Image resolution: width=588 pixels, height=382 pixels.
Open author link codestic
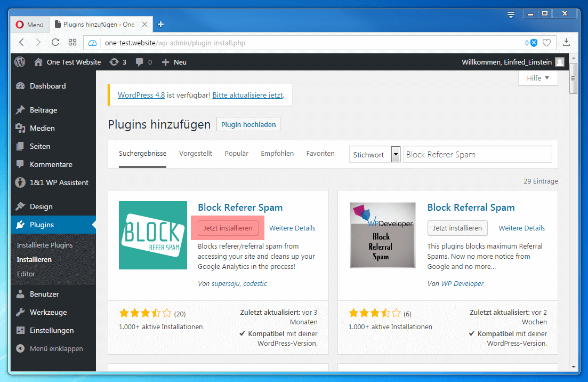click(255, 284)
